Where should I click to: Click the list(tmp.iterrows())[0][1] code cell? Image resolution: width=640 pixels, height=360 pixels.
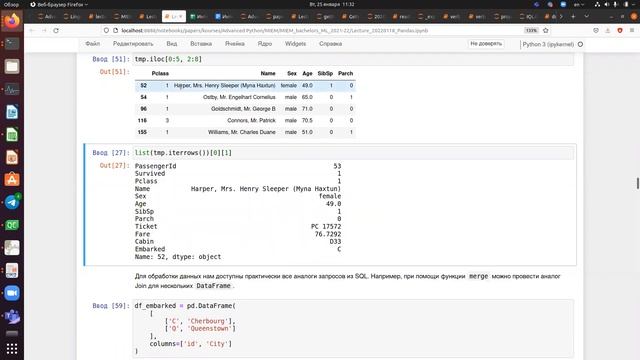353,153
